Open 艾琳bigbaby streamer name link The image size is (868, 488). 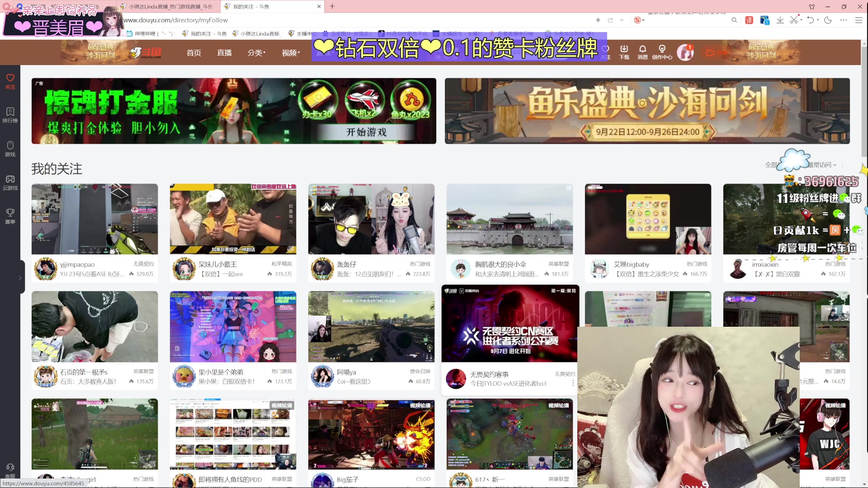pyautogui.click(x=631, y=264)
